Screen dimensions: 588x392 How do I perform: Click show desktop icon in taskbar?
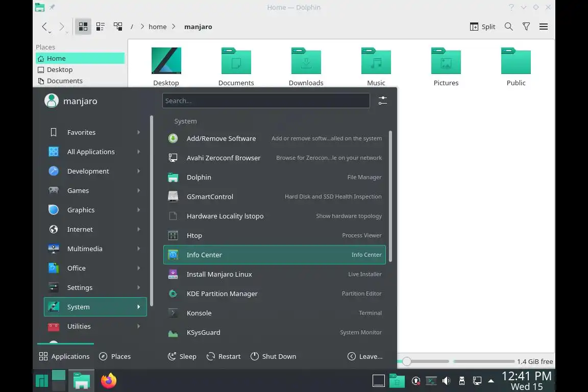coord(378,381)
